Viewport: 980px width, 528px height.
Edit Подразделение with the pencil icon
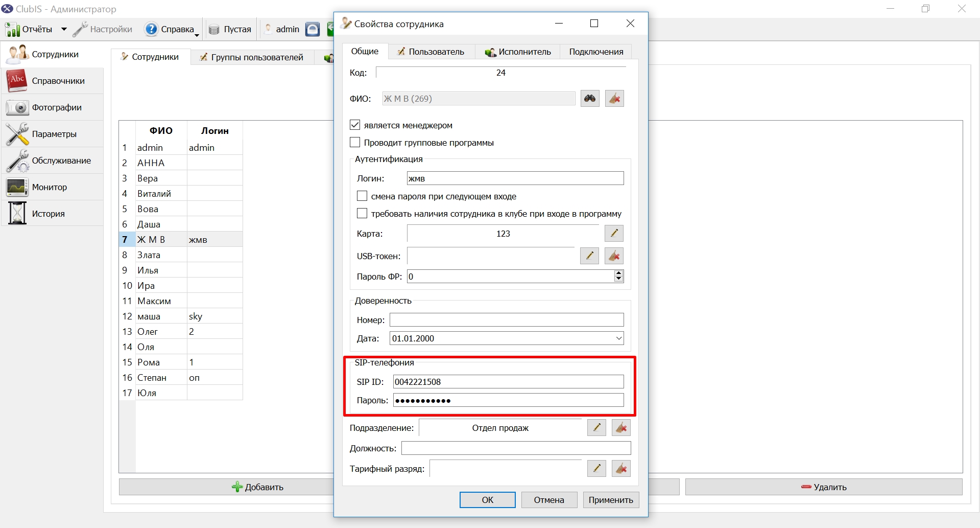click(x=596, y=427)
